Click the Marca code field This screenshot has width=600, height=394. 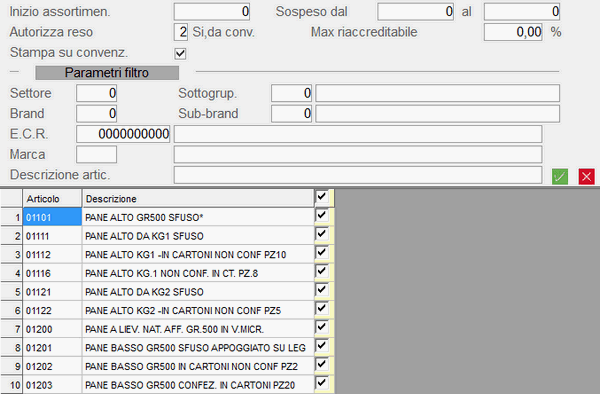tap(96, 155)
